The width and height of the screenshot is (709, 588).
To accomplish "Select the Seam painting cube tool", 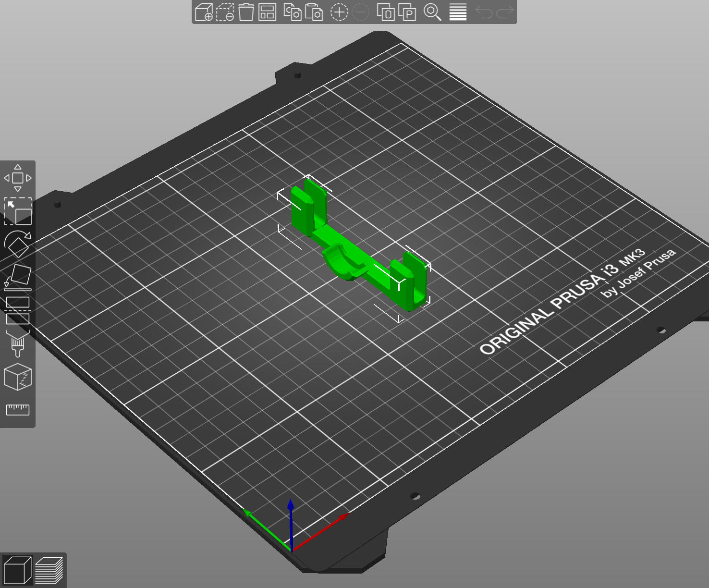I will tap(18, 377).
